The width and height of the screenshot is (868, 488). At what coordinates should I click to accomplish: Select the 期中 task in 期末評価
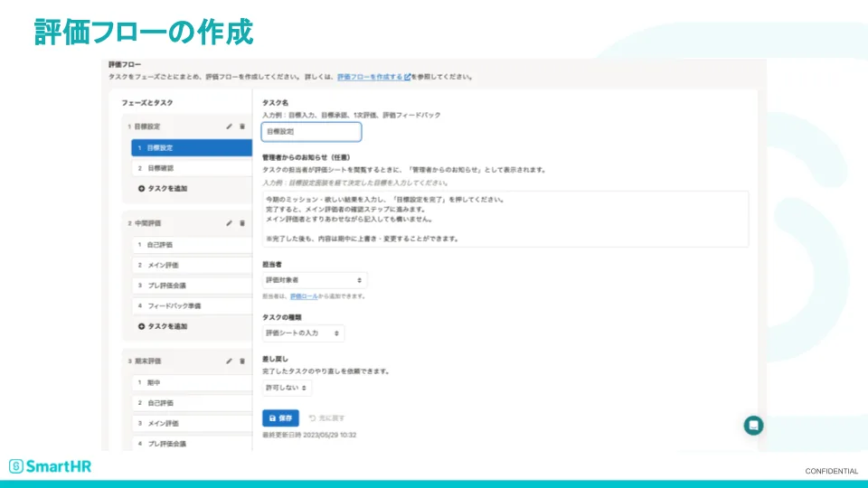click(192, 382)
